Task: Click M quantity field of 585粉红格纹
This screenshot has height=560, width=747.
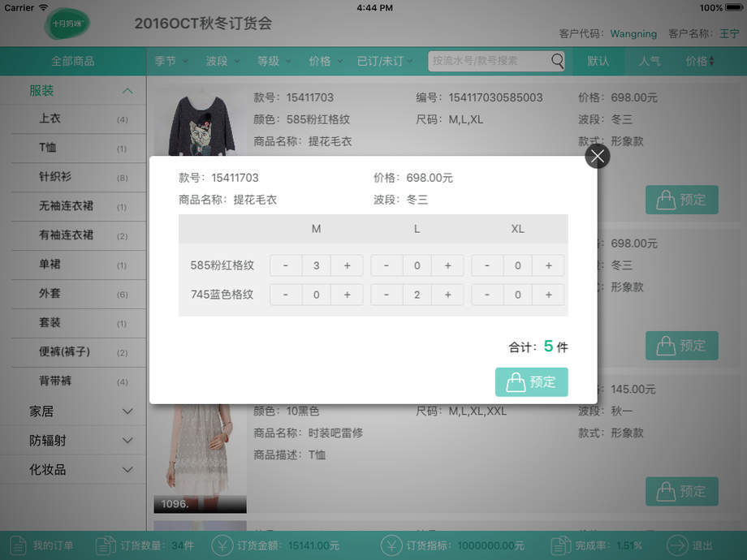Action: point(317,265)
